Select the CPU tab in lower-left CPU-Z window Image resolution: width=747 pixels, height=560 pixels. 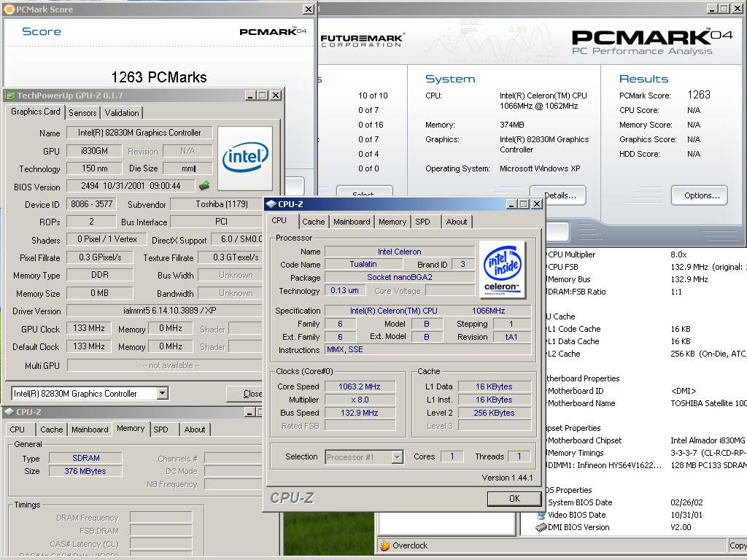(x=18, y=429)
